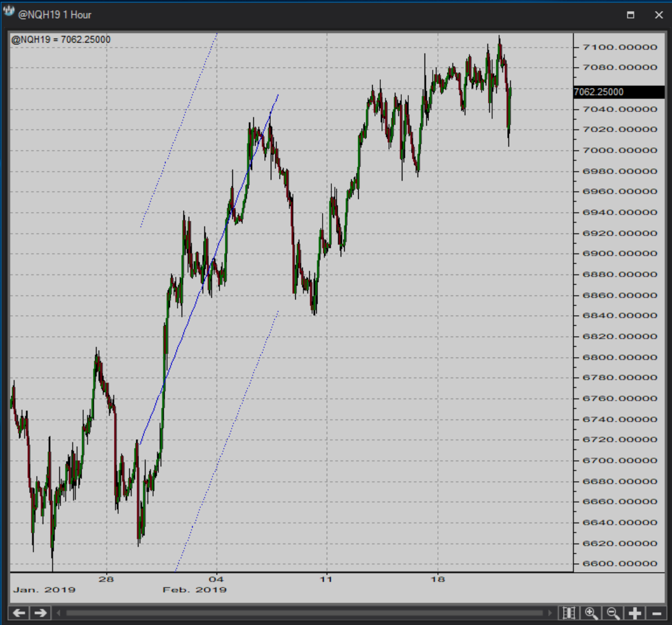Click the horizontal scrollbar track

[x=303, y=613]
